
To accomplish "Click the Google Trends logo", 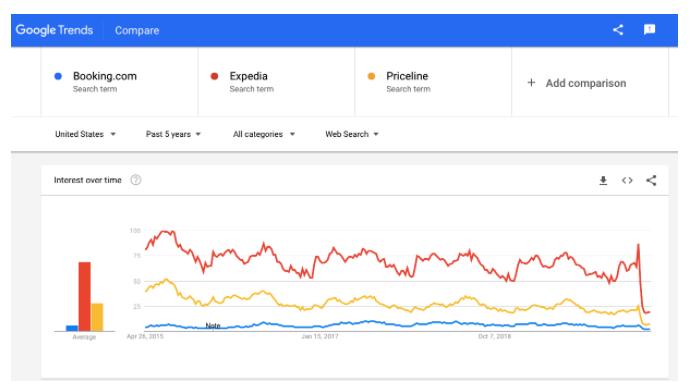I will (x=54, y=30).
